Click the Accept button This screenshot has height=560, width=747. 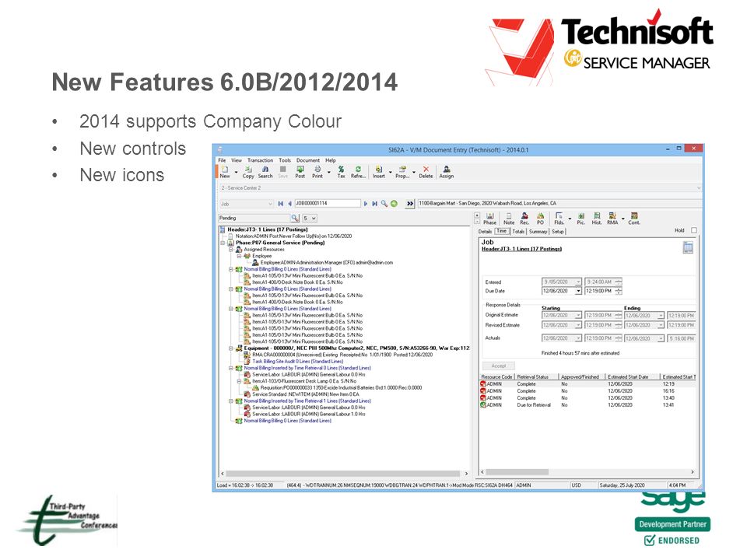(x=499, y=366)
